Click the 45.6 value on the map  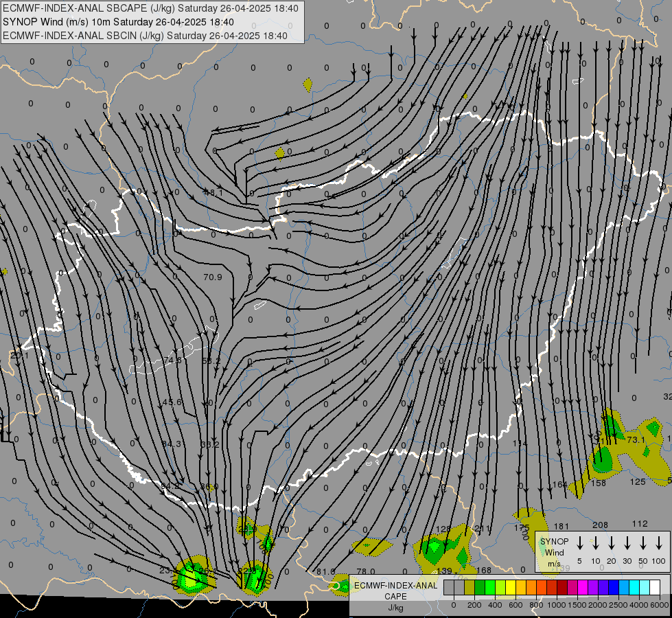172,402
